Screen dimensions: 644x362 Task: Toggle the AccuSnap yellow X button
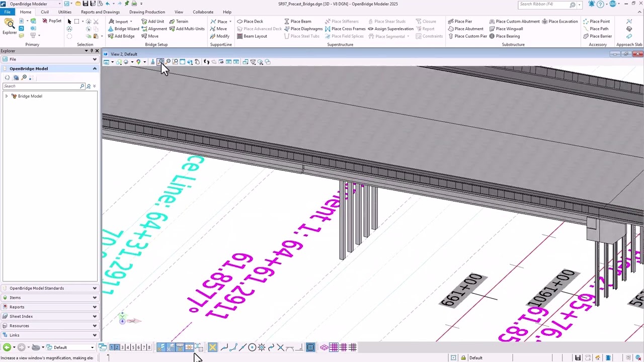[x=212, y=347]
